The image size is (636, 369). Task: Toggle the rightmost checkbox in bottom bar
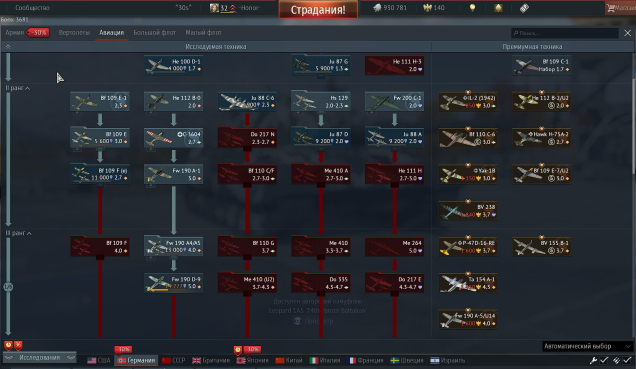coord(627,360)
